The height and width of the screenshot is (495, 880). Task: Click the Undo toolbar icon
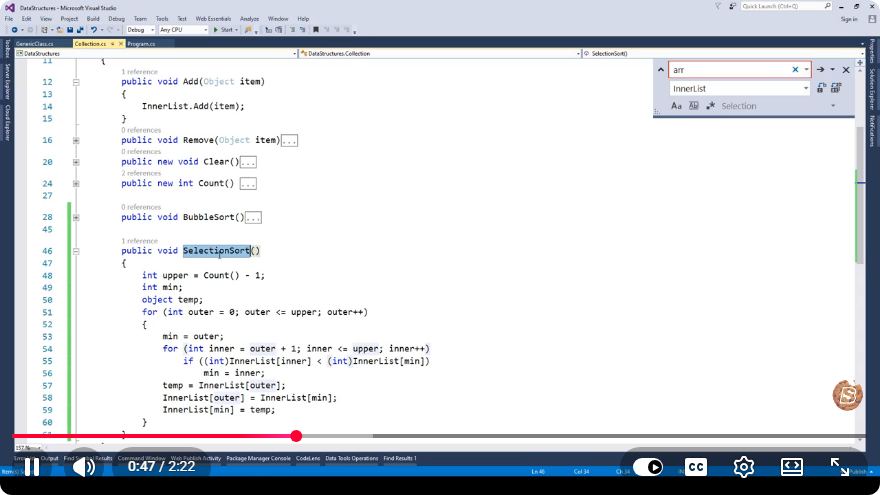94,30
